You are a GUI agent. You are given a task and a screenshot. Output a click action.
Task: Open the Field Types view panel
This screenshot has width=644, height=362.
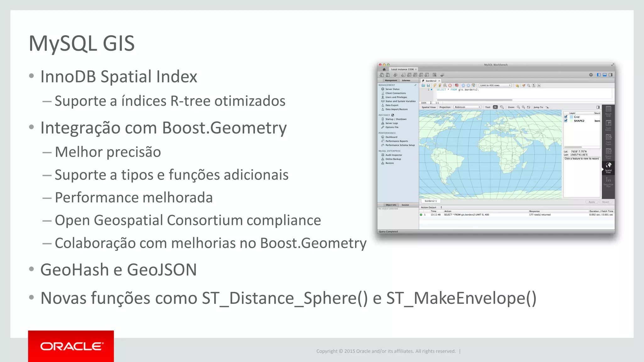608,140
